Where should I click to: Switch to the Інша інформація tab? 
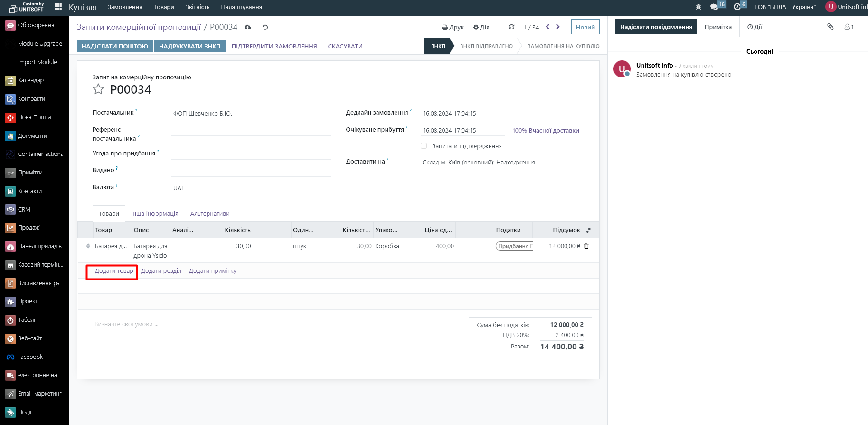[155, 214]
